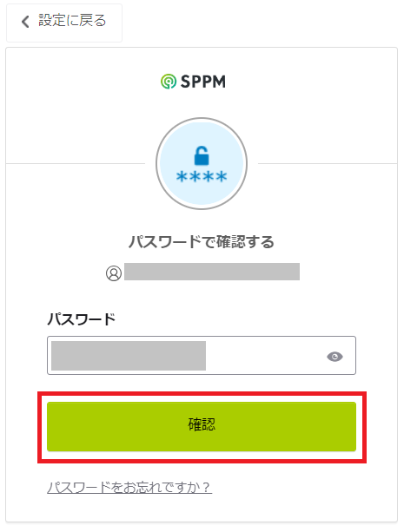Screen dimensions: 404x532
Task: Click the 設定に戻る label text
Action: coord(72,21)
